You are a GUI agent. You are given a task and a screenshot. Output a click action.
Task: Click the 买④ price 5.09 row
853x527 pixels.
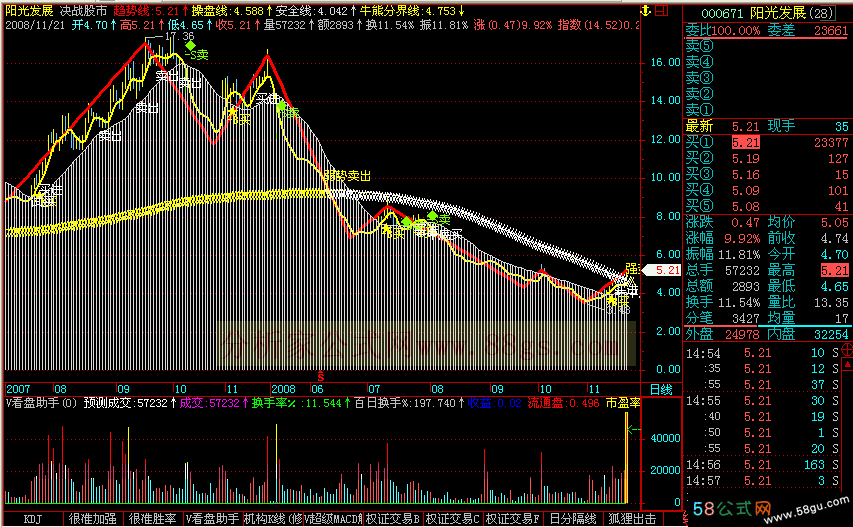click(x=767, y=190)
